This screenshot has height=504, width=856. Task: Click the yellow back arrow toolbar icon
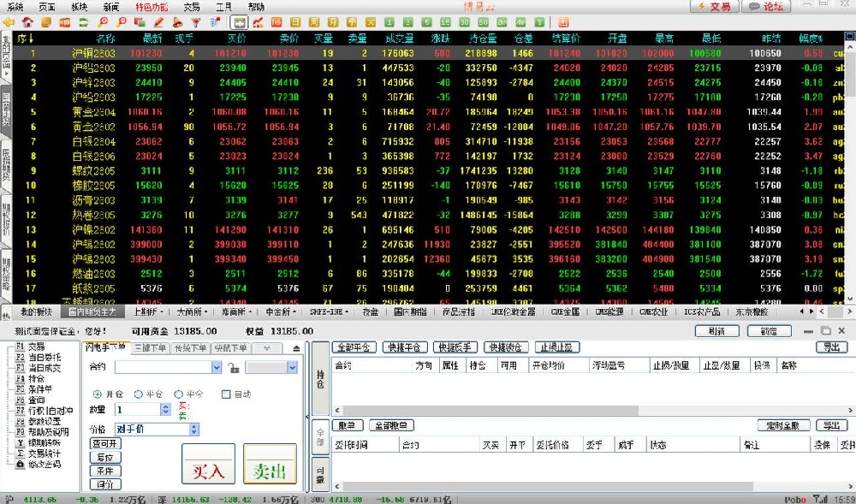click(x=9, y=21)
